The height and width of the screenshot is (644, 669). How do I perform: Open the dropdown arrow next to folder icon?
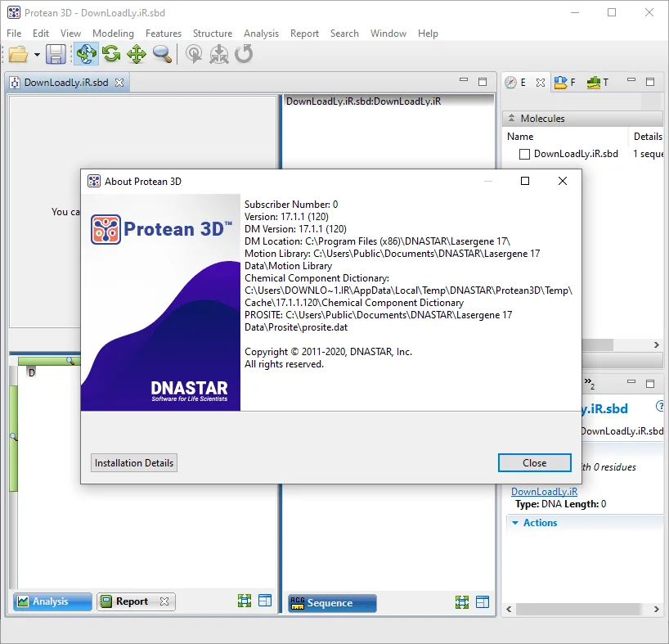[37, 55]
